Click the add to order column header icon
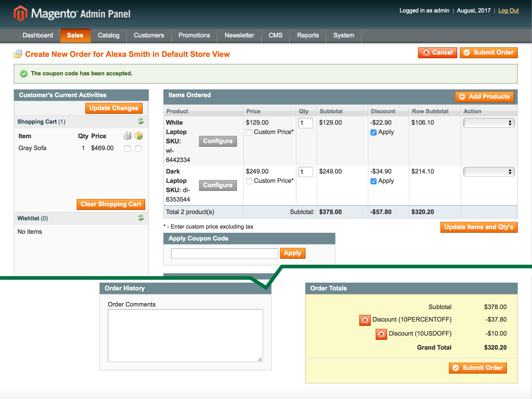The width and height of the screenshot is (532, 399). coord(138,136)
